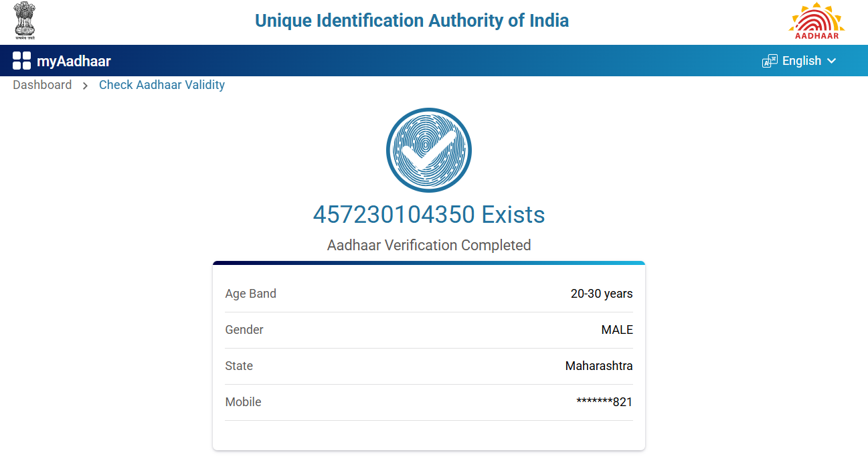Screen dimensions: 868x463
Task: Click the myAadhaar header title
Action: coord(74,62)
